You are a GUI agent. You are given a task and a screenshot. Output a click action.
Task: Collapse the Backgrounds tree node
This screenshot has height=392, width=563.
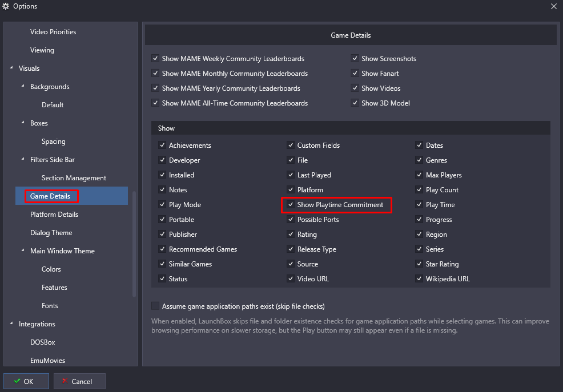(23, 86)
